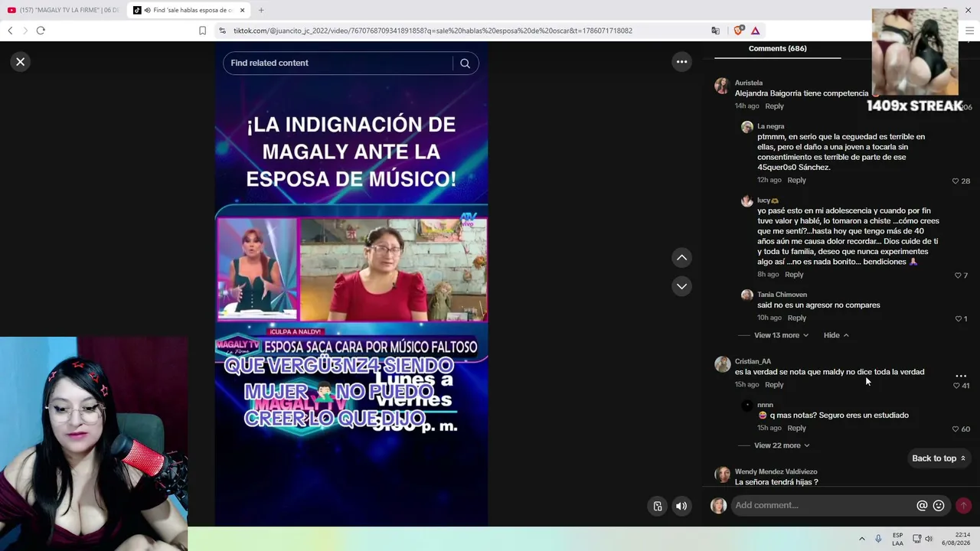Insert a mention with the @ icon
The image size is (980, 551).
point(922,506)
